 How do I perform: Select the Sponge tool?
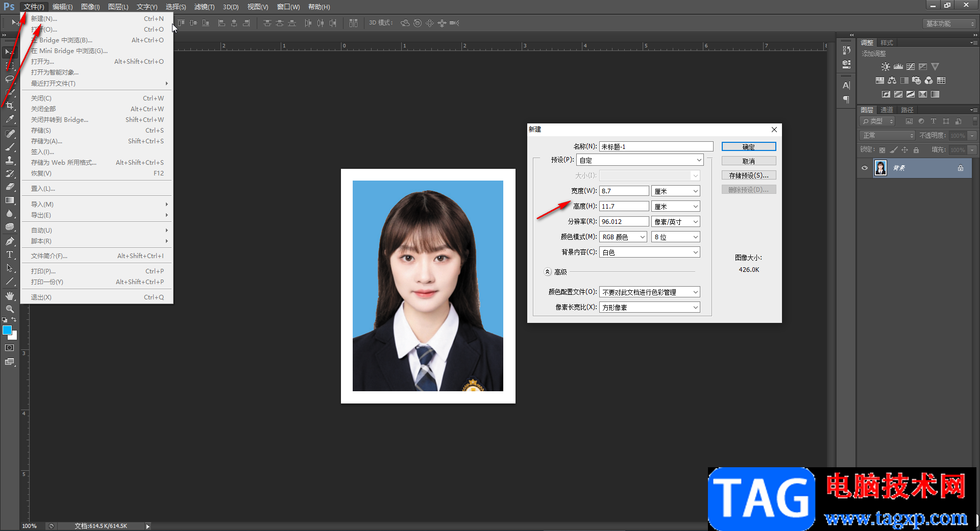[10, 227]
